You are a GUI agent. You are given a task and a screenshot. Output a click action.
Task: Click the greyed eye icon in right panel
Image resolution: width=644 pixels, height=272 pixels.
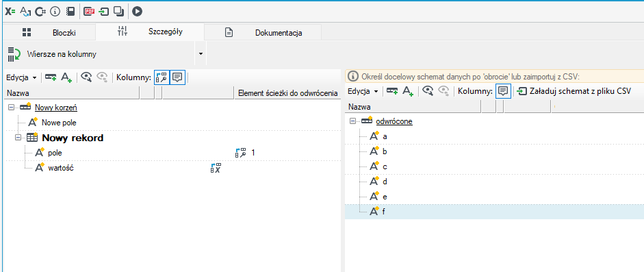click(x=443, y=91)
